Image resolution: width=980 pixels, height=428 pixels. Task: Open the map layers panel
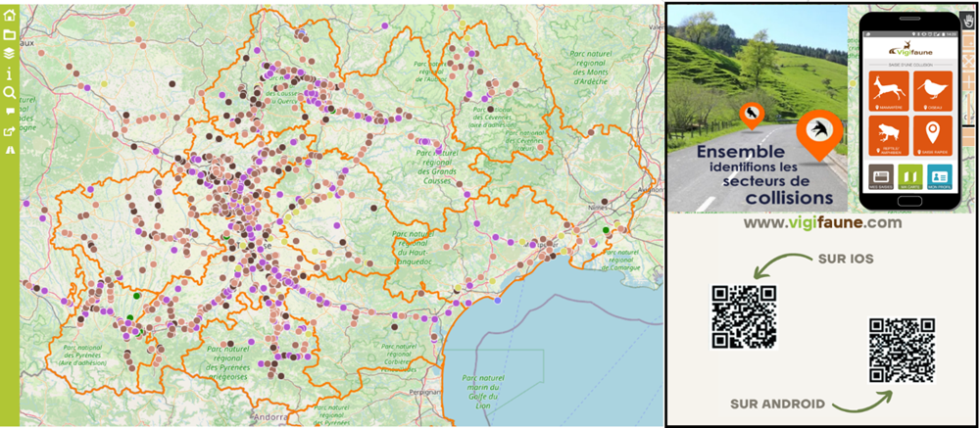click(x=9, y=53)
